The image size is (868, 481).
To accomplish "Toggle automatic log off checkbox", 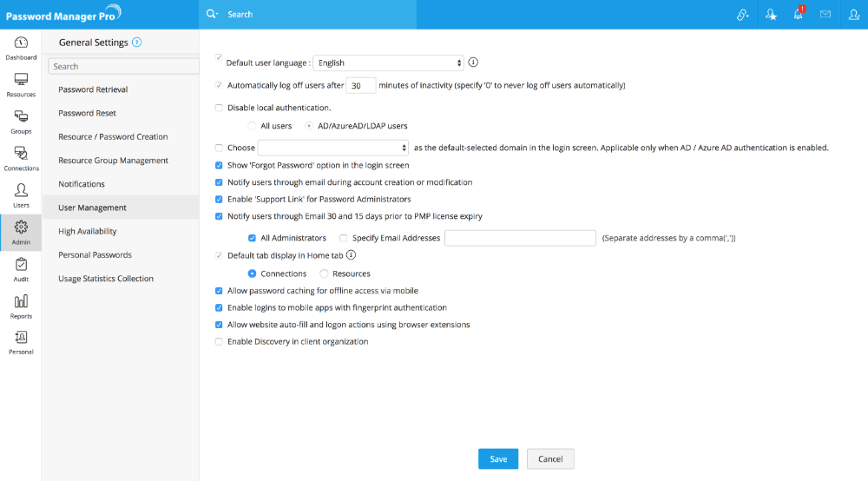I will pos(219,85).
